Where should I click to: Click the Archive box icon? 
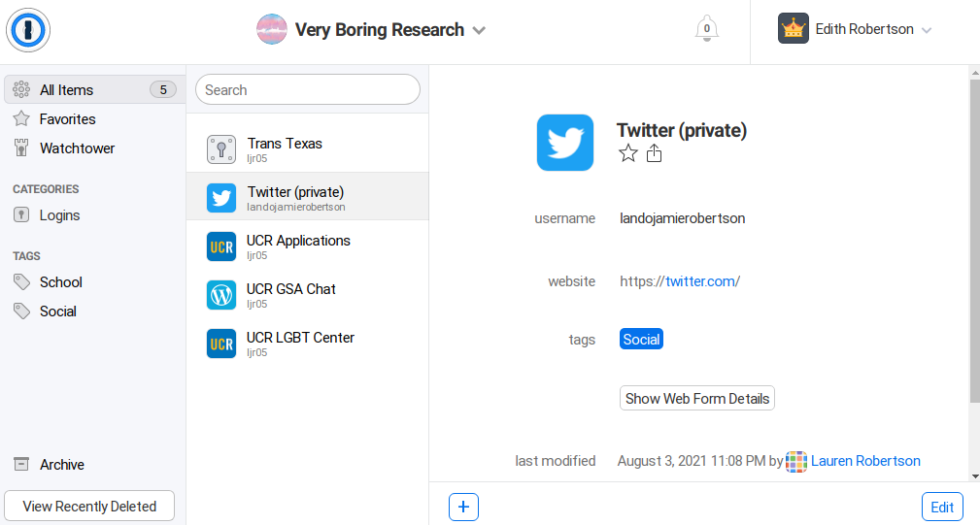[x=21, y=464]
